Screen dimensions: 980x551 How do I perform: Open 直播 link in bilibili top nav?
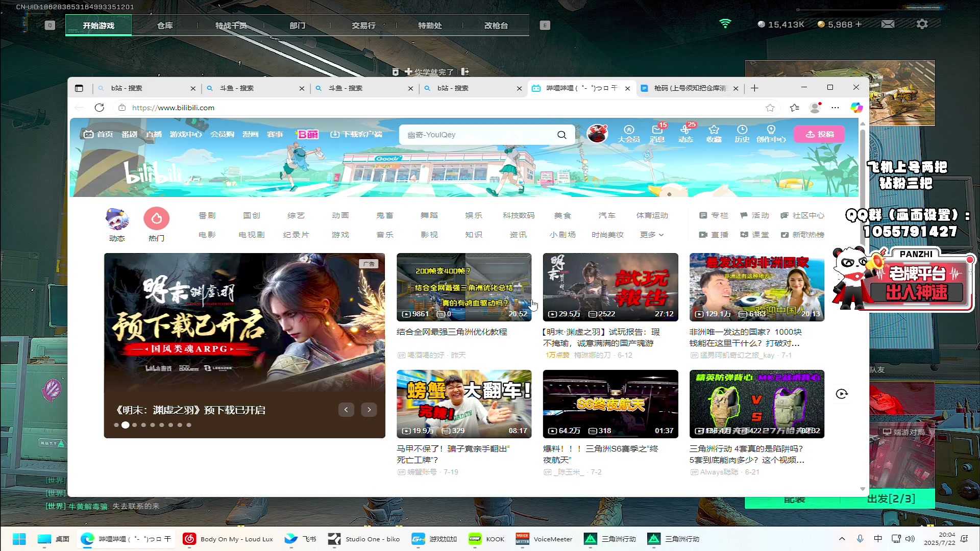(154, 134)
